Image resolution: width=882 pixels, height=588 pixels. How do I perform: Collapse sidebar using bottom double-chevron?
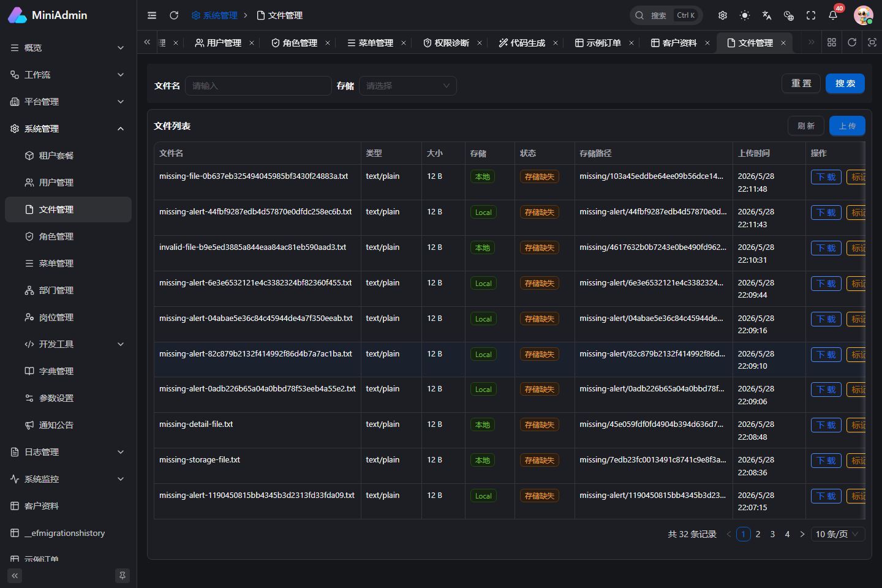coord(15,576)
